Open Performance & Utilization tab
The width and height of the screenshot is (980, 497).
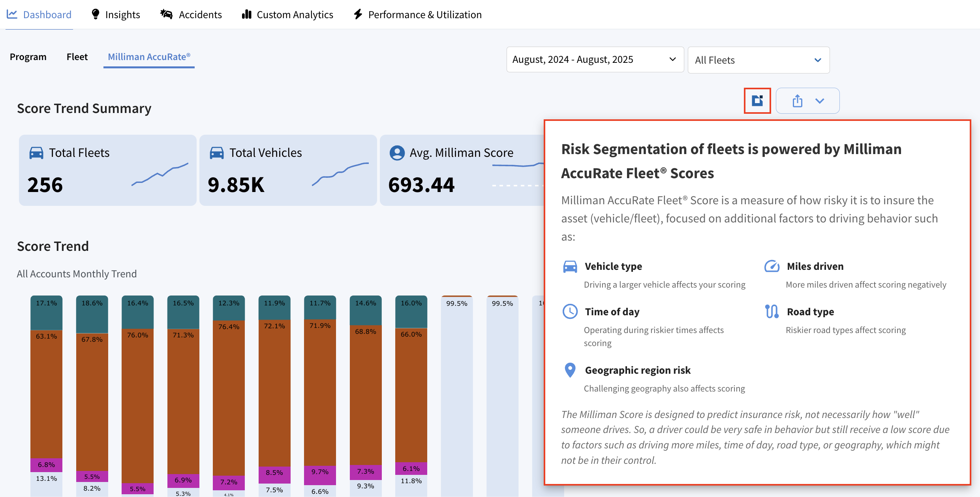pyautogui.click(x=417, y=15)
